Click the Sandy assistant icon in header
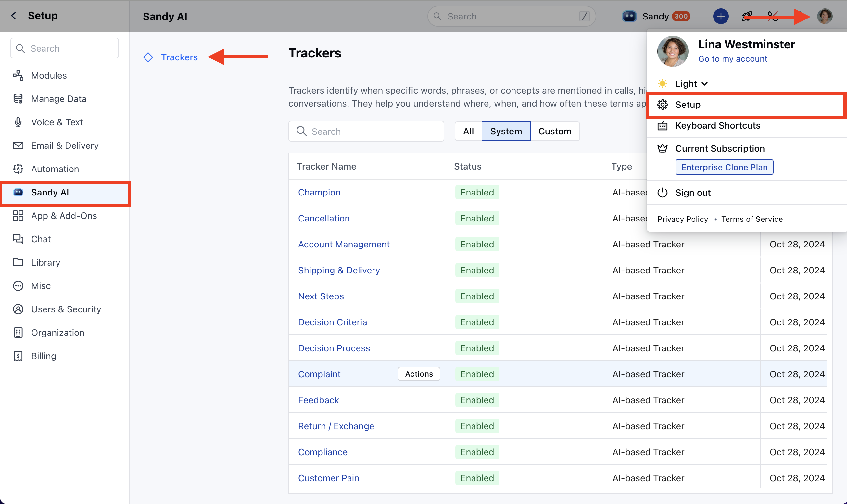 click(x=629, y=16)
